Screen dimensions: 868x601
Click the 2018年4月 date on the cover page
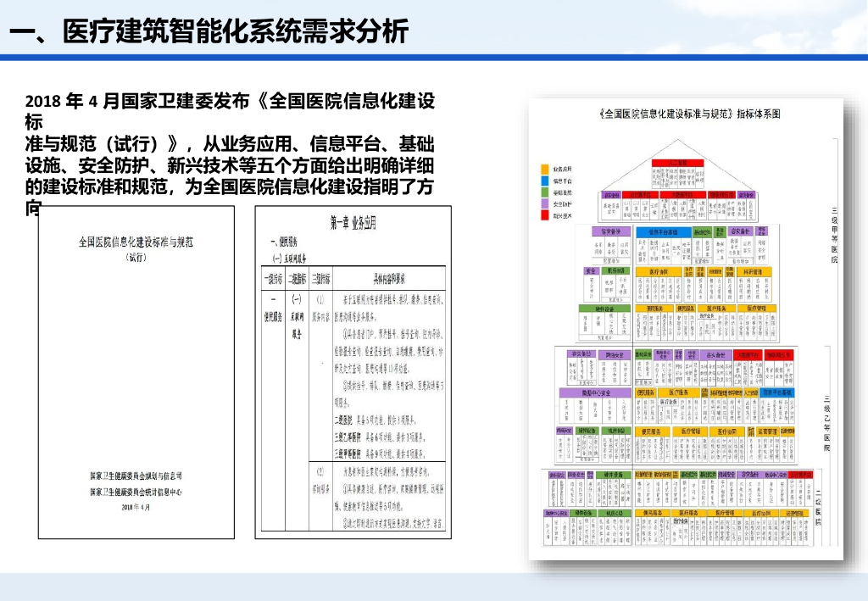[136, 507]
